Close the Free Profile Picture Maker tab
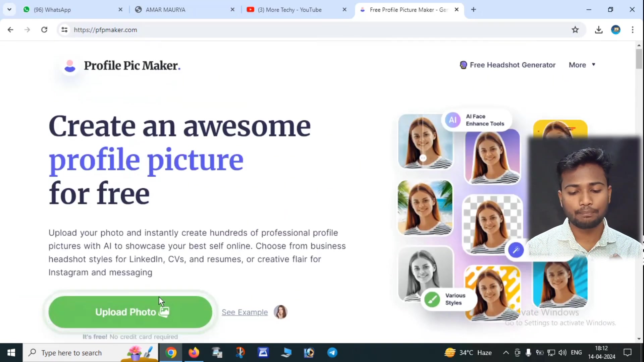This screenshot has height=362, width=644. pos(457,10)
